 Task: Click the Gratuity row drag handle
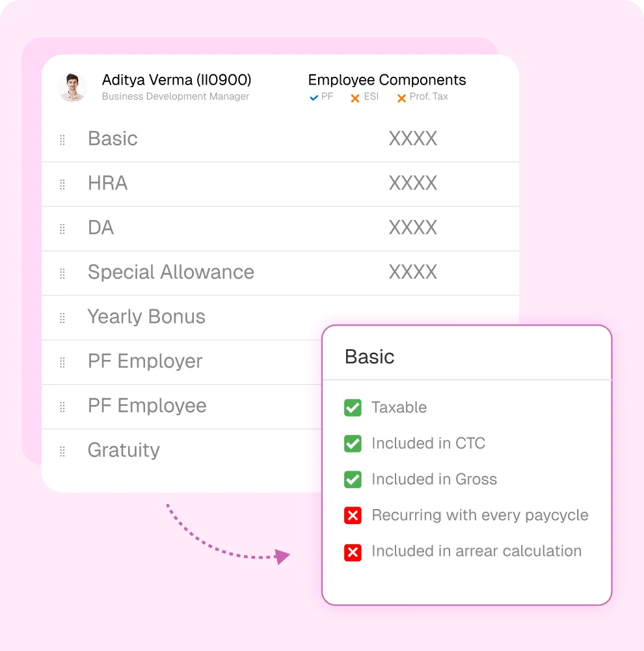(62, 451)
